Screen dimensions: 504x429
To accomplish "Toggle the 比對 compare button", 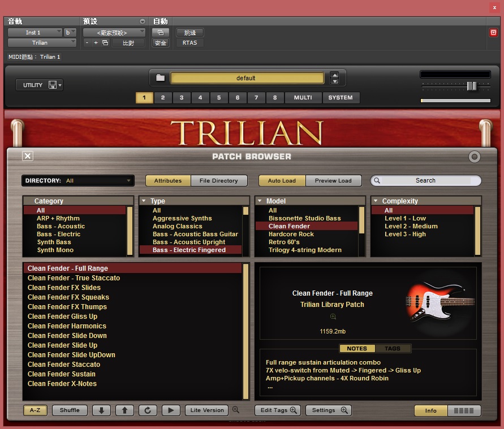I will tap(128, 43).
